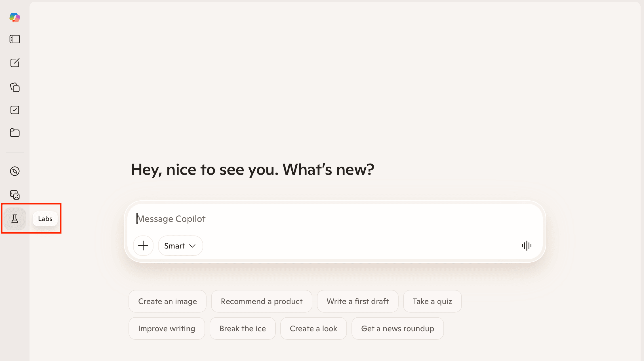
Task: Open the Smart mode dropdown
Action: tap(180, 246)
